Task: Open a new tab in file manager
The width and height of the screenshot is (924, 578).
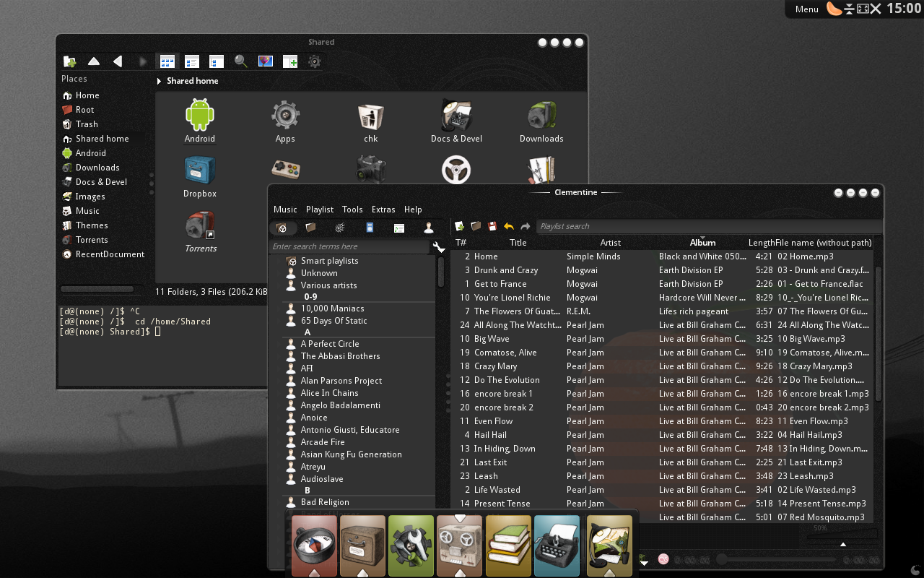Action: coord(290,61)
